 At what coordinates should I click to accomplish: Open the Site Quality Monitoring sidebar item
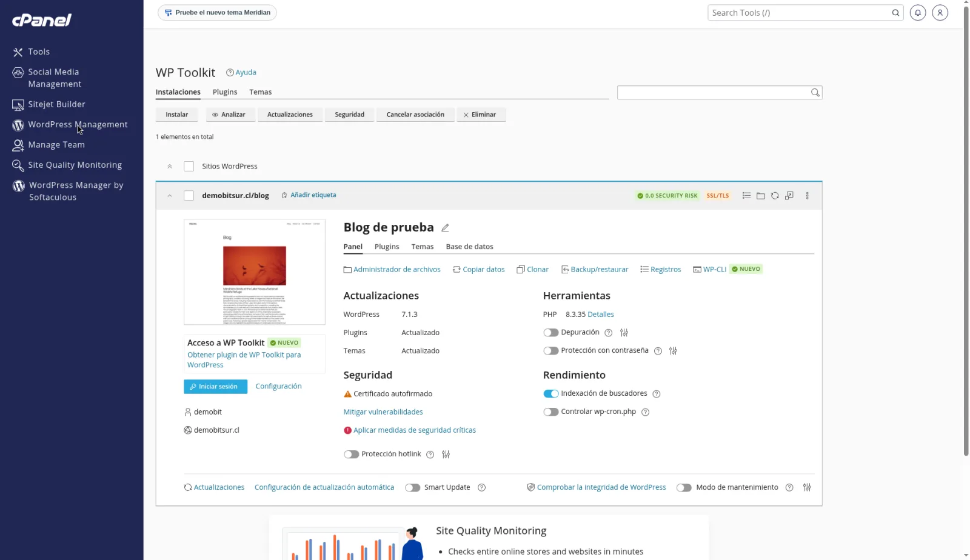(x=67, y=165)
